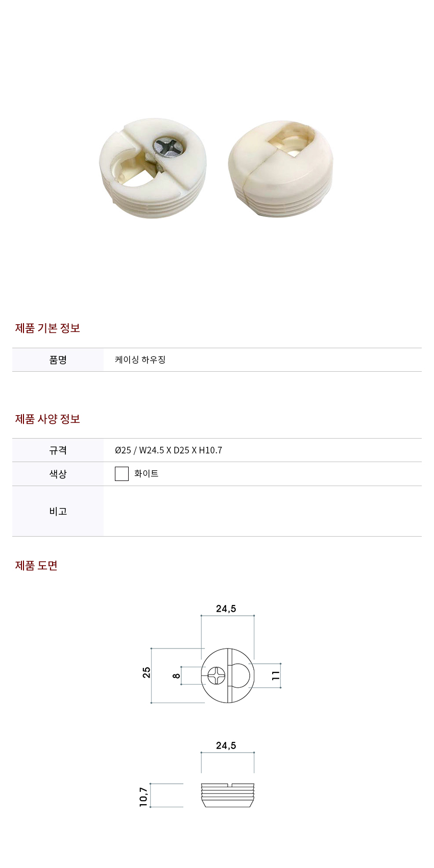Click the 제품 도면 heading
Viewport: 434px width, 868px height.
coord(36,566)
